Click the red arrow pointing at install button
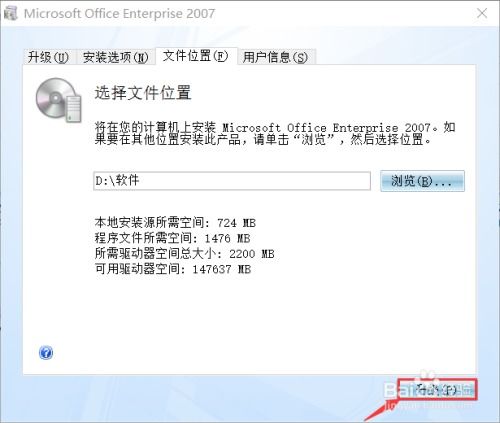Viewport: 500px width, 423px height. [x=380, y=412]
